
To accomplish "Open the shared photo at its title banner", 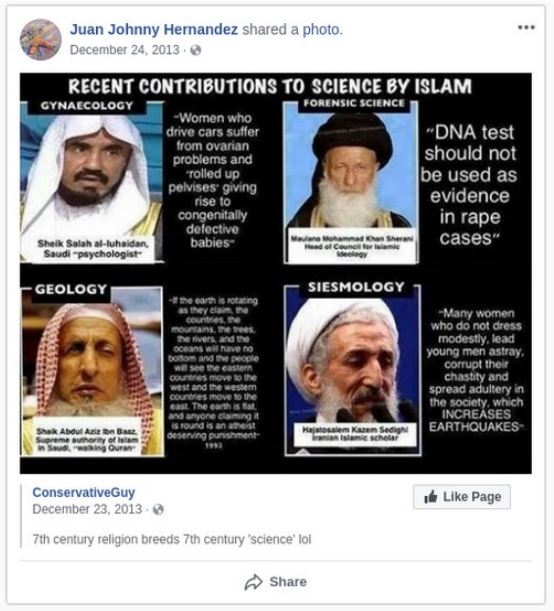I will [x=270, y=86].
